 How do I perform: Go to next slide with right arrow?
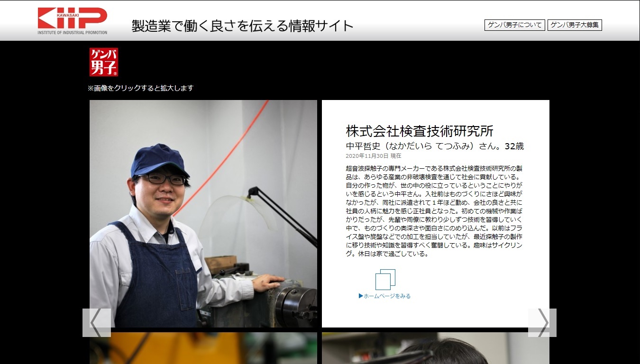[x=542, y=323]
